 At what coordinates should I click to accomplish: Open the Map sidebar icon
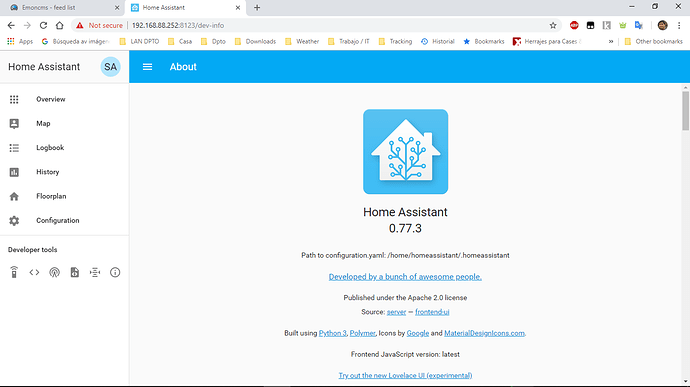coord(14,124)
